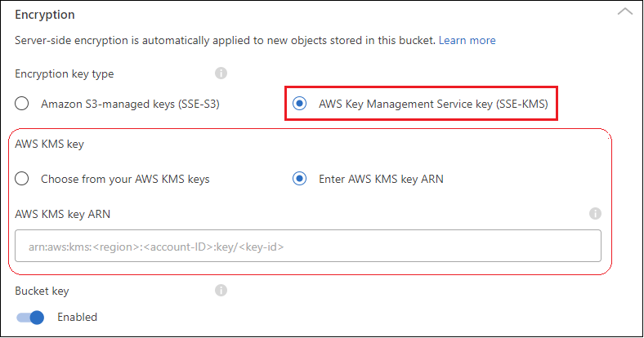The image size is (644, 338).
Task: Choose the "Choose from your AWS KMS keys" radio button
Action: coord(24,179)
